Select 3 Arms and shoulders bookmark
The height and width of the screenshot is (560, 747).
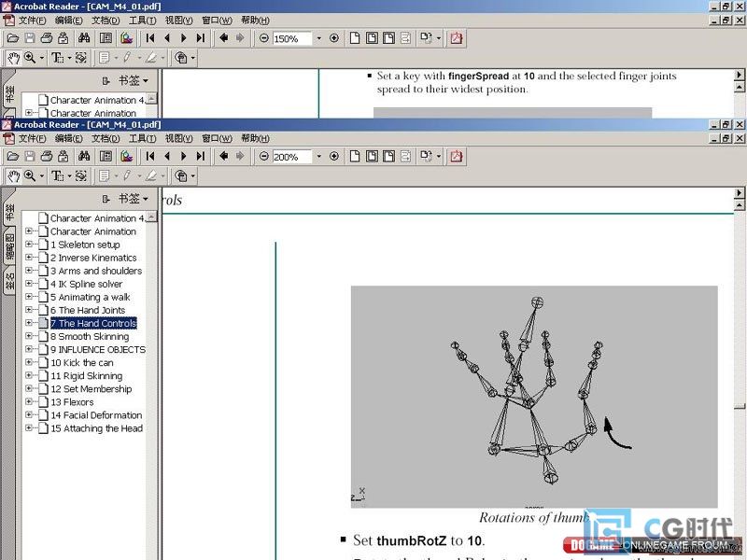(x=96, y=271)
